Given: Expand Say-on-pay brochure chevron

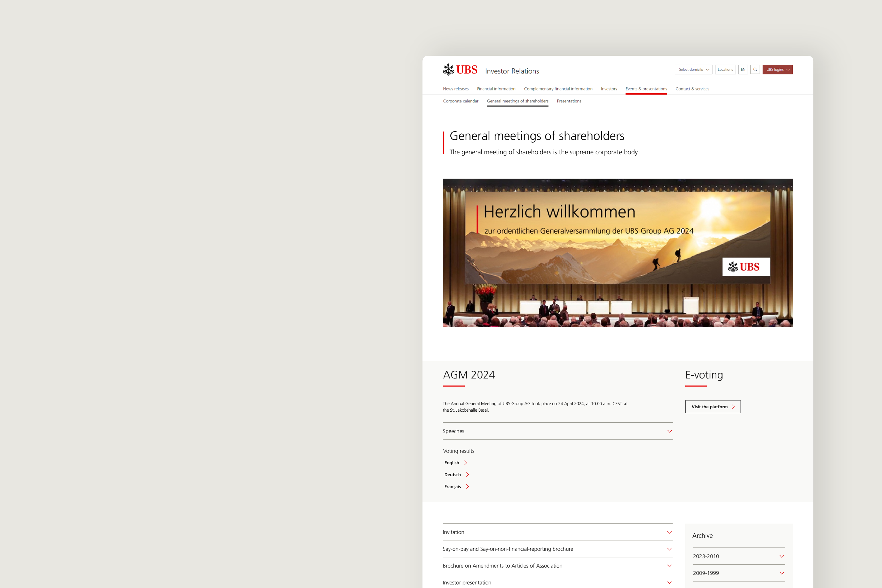Looking at the screenshot, I should 669,549.
